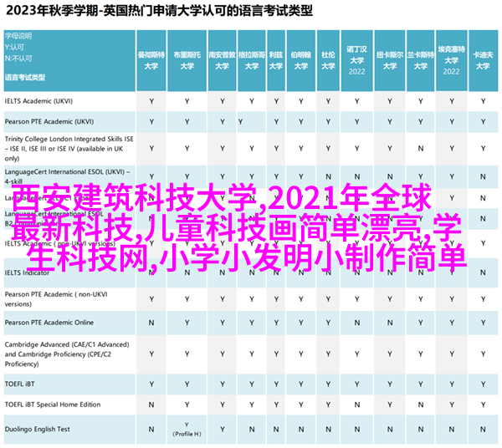Click the Cambridge Advanced (CAE/C1 Advanced) row label
502x448 pixels.
[67, 354]
